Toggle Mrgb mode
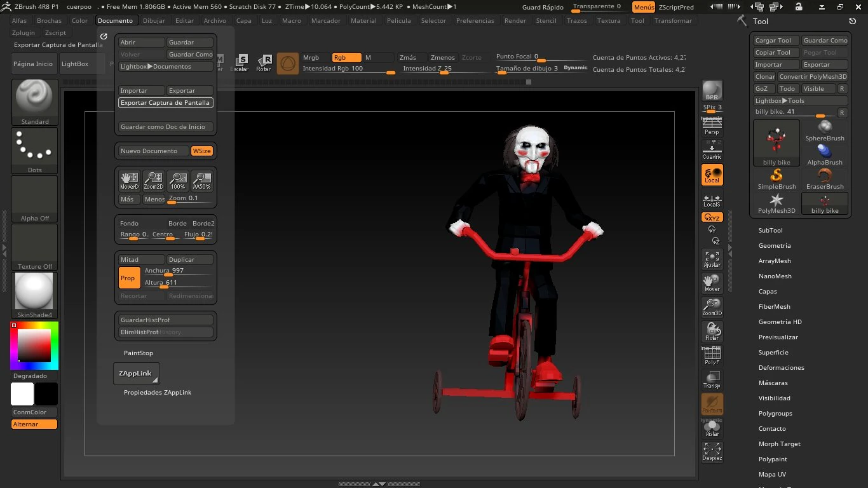The height and width of the screenshot is (488, 868). pyautogui.click(x=316, y=57)
